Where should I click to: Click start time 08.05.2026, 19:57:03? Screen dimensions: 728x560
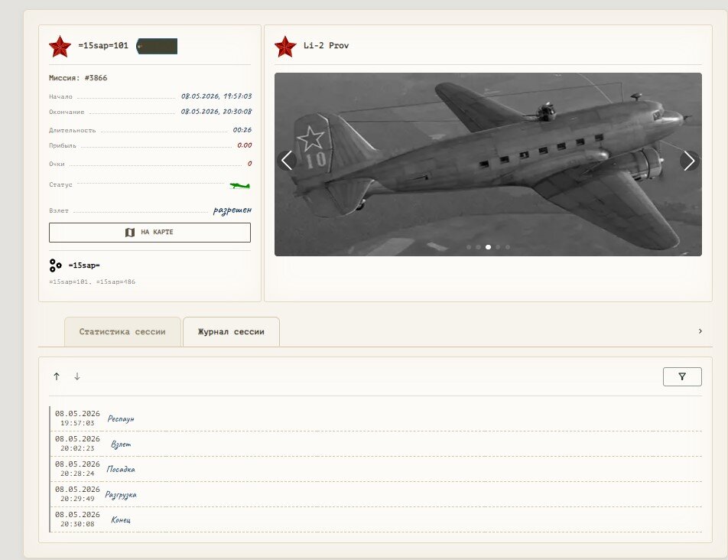216,96
